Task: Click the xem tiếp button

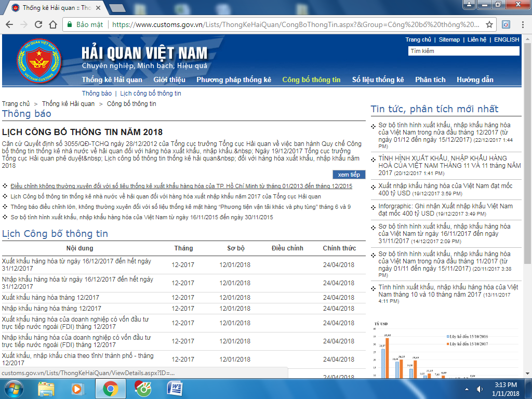Action: [349, 175]
